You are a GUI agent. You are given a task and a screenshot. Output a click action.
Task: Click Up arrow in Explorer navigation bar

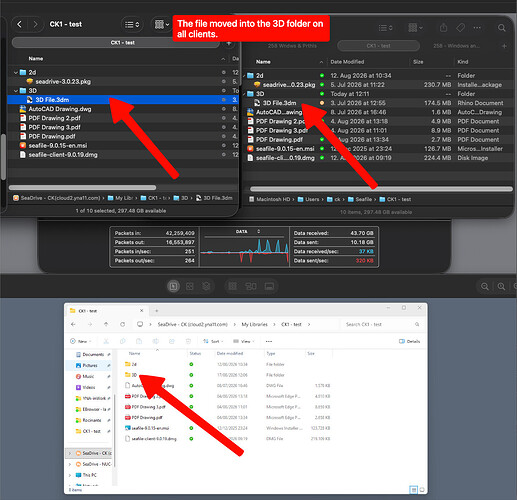106,324
